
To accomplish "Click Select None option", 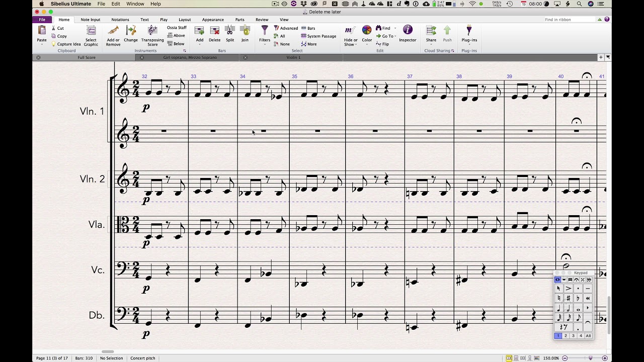I will pyautogui.click(x=282, y=44).
